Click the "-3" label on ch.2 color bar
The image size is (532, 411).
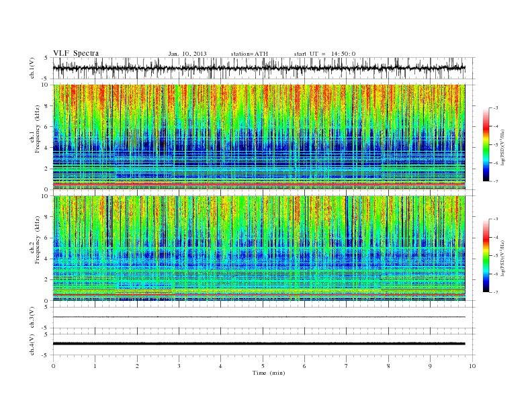(496, 219)
